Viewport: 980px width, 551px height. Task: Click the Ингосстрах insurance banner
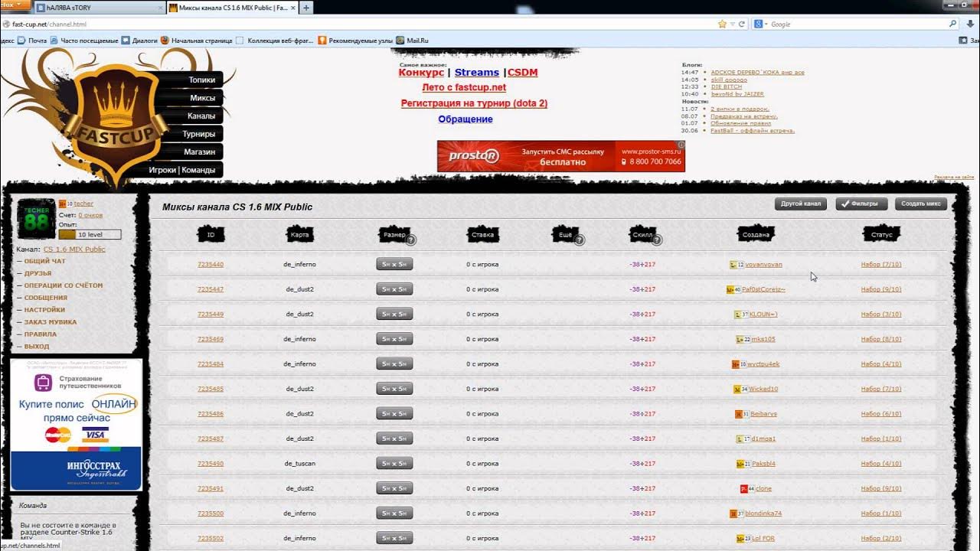[76, 425]
